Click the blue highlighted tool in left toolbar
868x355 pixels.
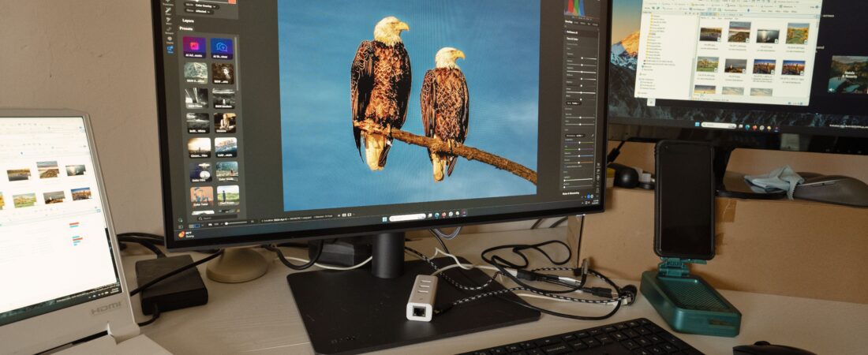[170, 49]
